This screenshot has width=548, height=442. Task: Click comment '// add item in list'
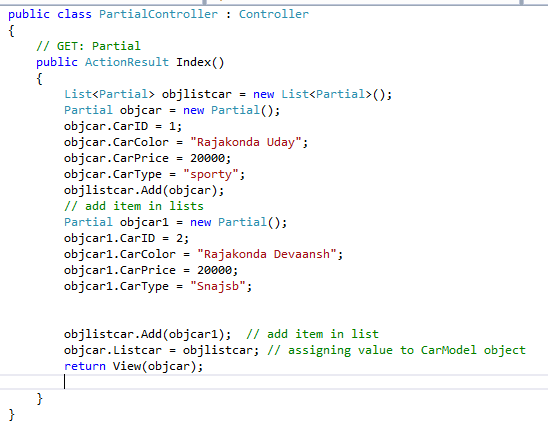click(x=312, y=334)
